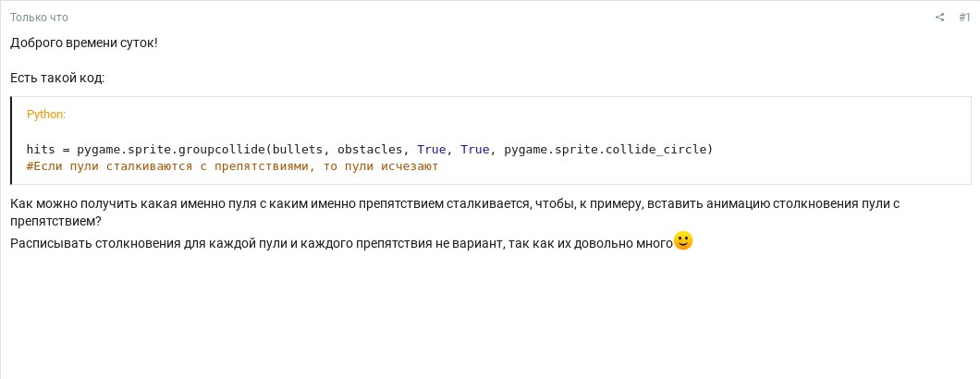Open the #1 post permalink
Screen dimensions: 980x379
click(964, 18)
